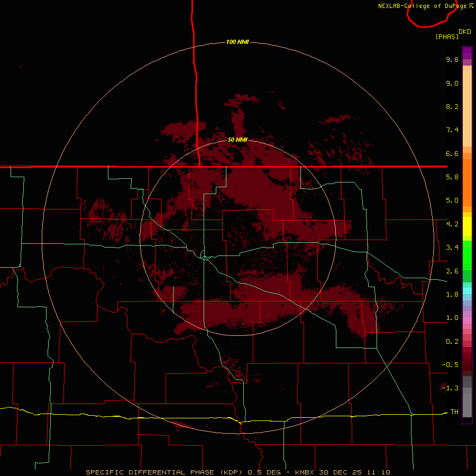Click the NEXLAB-College of DuPage label

[422, 6]
